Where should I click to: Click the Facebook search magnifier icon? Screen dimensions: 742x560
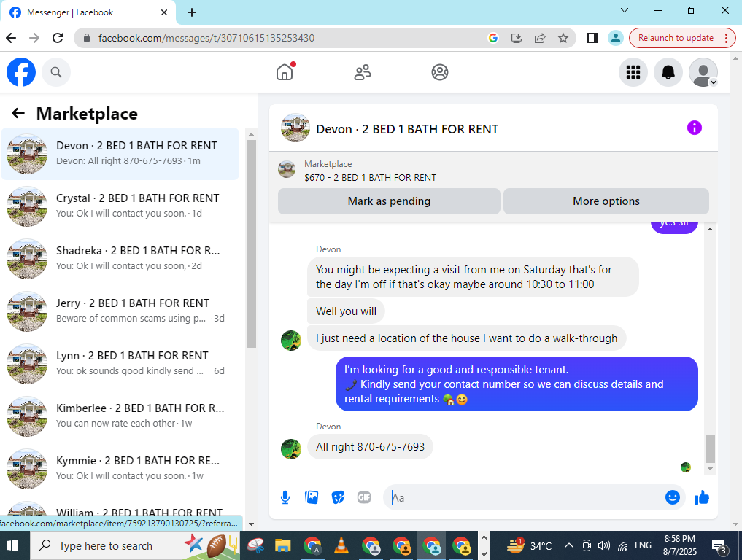click(x=56, y=72)
